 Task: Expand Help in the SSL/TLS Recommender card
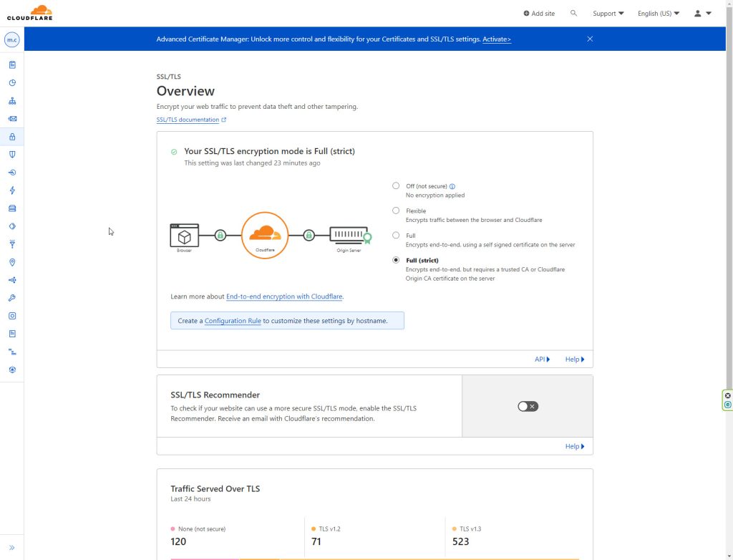(x=575, y=446)
